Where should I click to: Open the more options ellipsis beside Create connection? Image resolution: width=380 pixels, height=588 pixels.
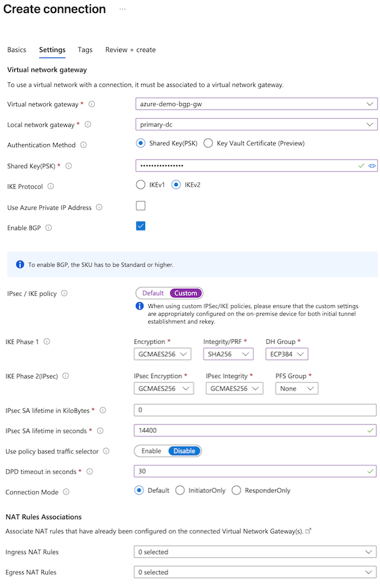[x=122, y=9]
